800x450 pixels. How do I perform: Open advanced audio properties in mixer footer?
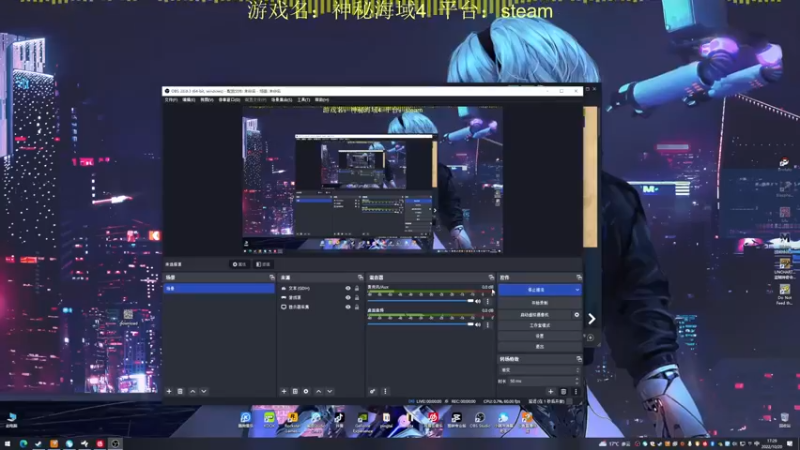point(372,391)
